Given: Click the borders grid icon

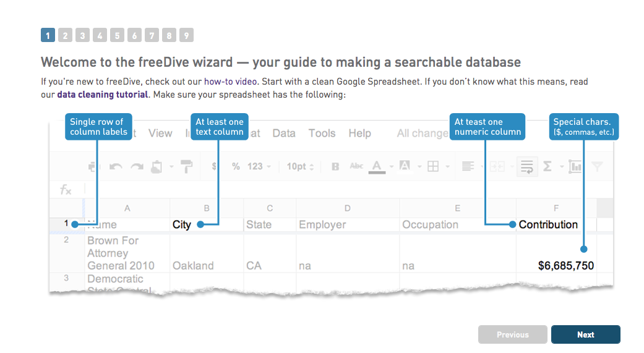Looking at the screenshot, I should click(x=433, y=166).
